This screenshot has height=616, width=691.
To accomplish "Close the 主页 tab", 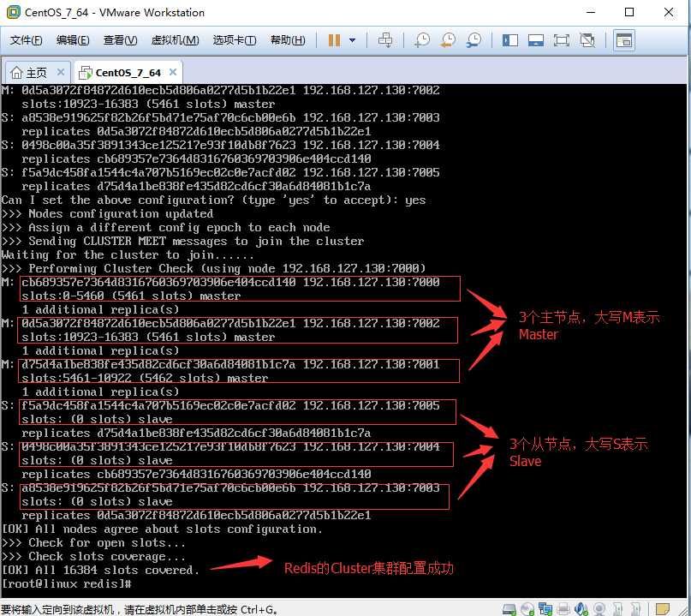I will click(x=61, y=72).
